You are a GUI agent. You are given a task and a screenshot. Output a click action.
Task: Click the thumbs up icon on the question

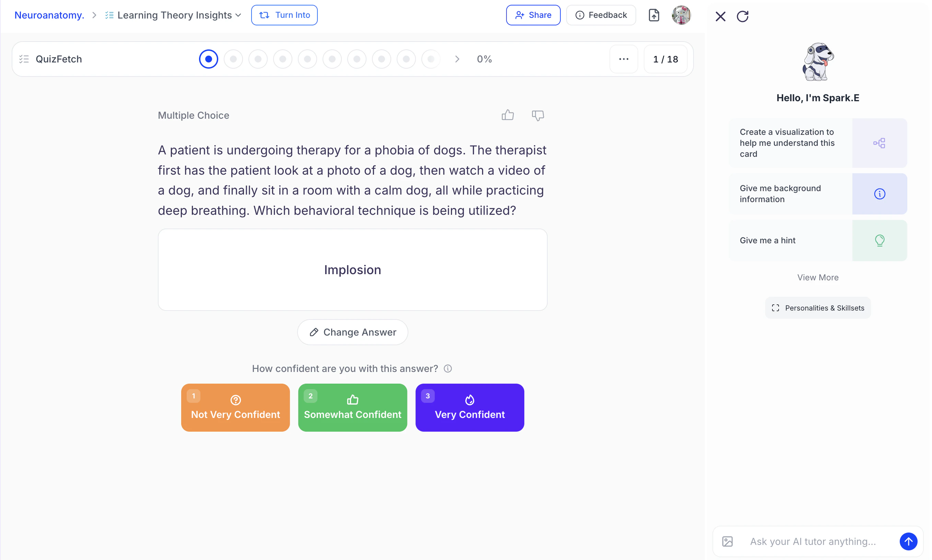508,115
